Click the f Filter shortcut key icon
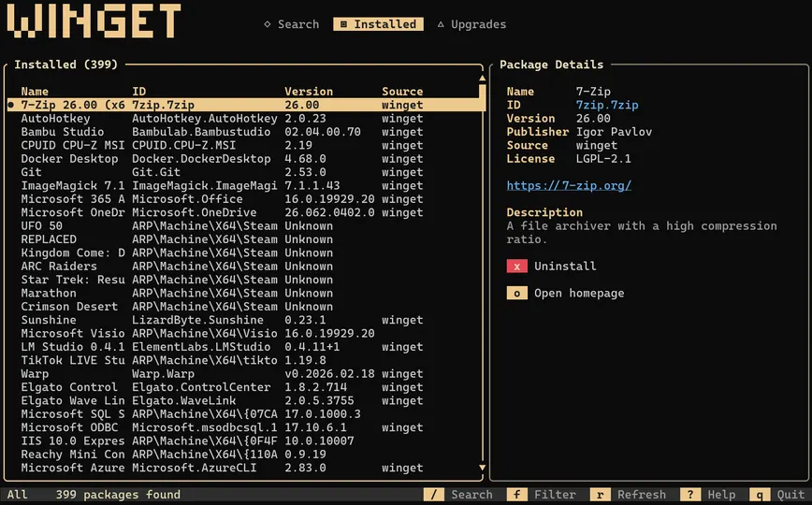 517,495
